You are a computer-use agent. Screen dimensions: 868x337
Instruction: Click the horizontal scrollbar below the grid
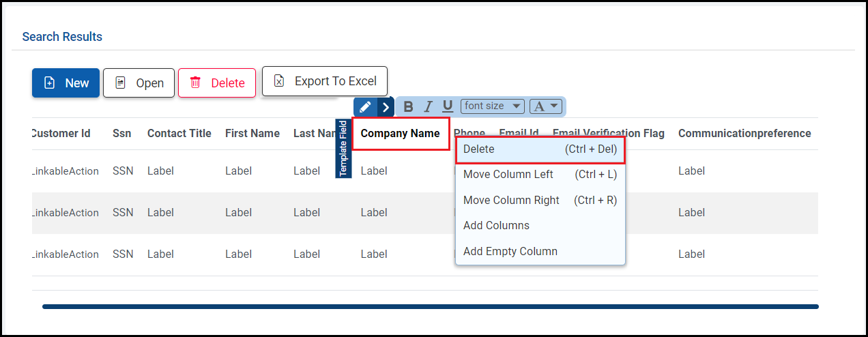(430, 306)
